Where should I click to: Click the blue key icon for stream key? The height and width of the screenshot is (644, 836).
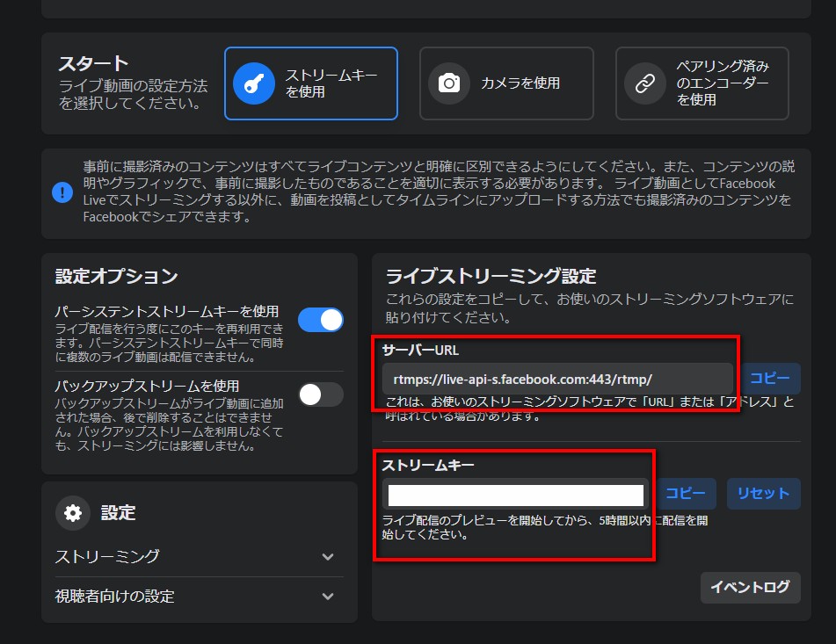[x=254, y=83]
